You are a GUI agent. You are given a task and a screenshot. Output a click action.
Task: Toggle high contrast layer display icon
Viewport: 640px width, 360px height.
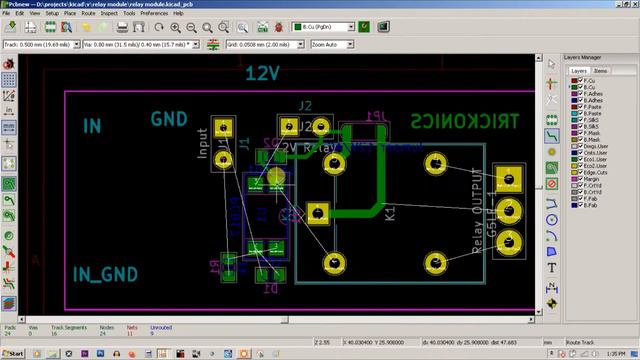(9, 284)
